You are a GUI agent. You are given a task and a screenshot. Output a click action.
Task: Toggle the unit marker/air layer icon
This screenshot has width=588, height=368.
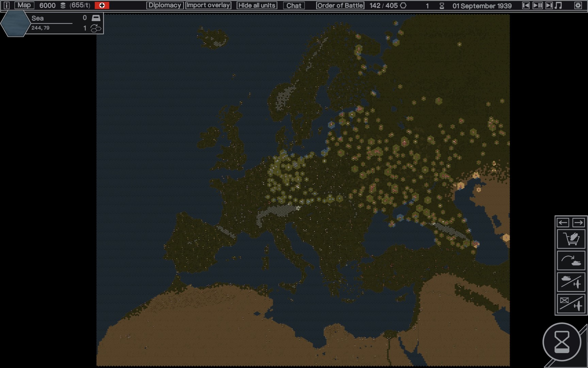click(x=571, y=304)
